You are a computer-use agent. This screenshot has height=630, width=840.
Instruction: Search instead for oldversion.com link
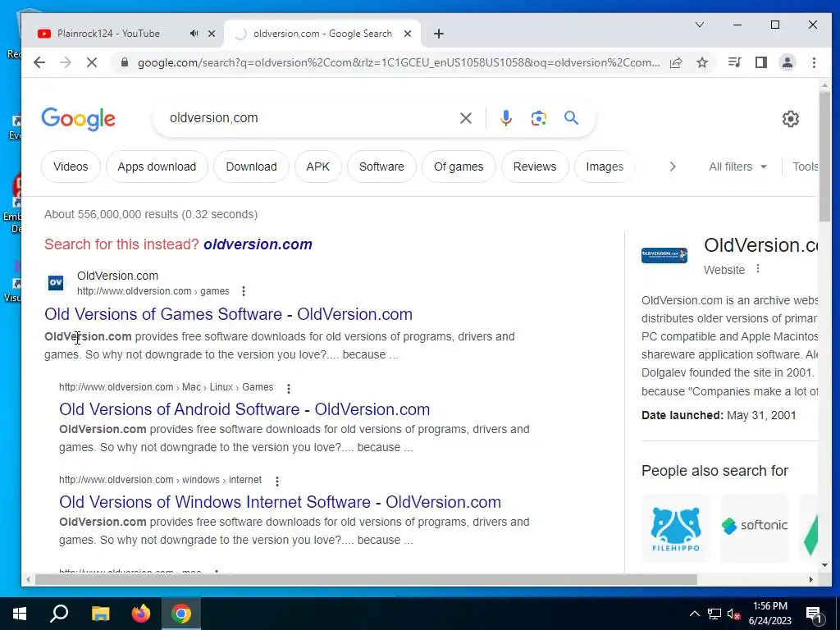258,244
